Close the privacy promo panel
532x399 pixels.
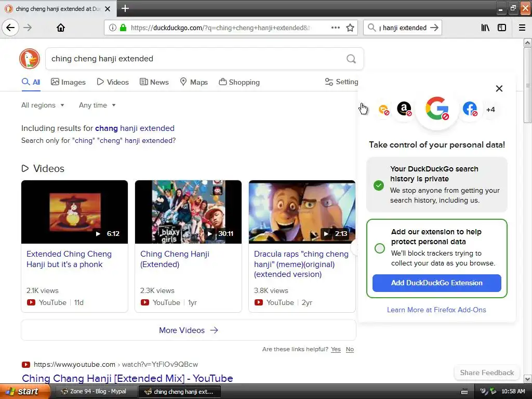click(x=499, y=88)
